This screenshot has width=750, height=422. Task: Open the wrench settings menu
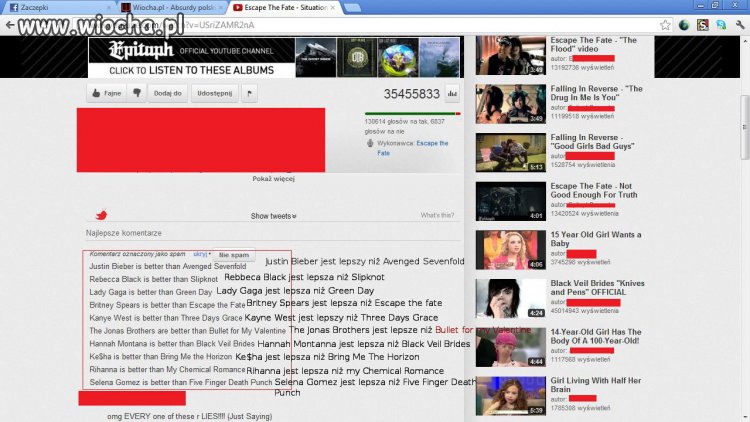tap(740, 25)
